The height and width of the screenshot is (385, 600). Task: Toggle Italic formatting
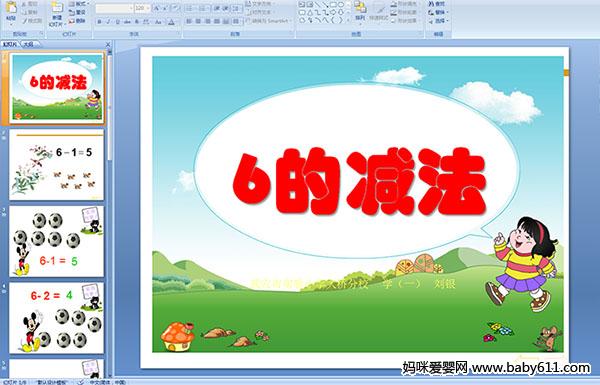pos(108,22)
